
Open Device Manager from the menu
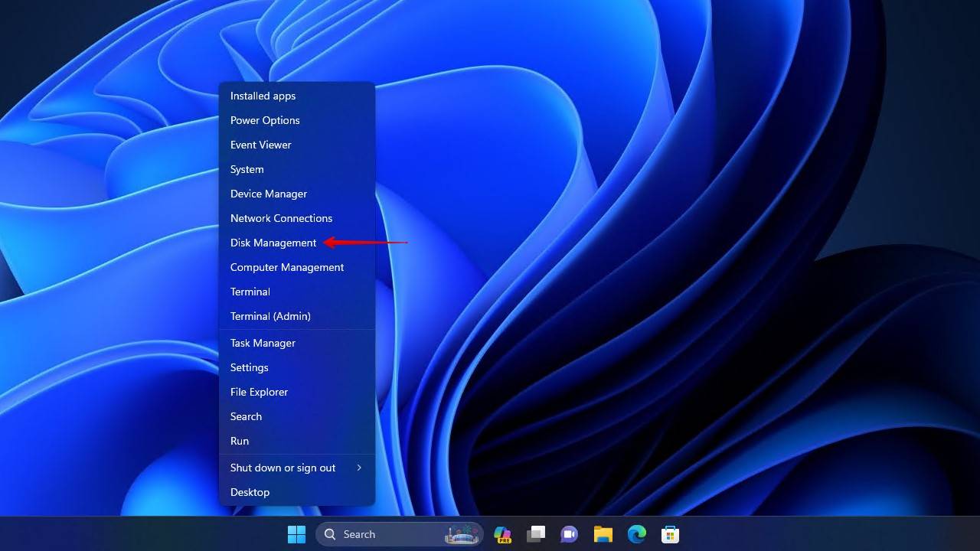(297, 194)
